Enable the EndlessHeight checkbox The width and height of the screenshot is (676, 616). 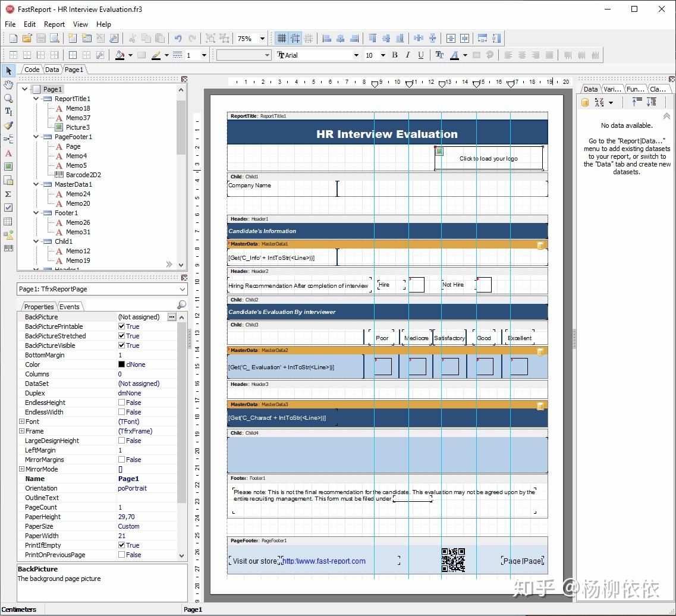coord(121,403)
